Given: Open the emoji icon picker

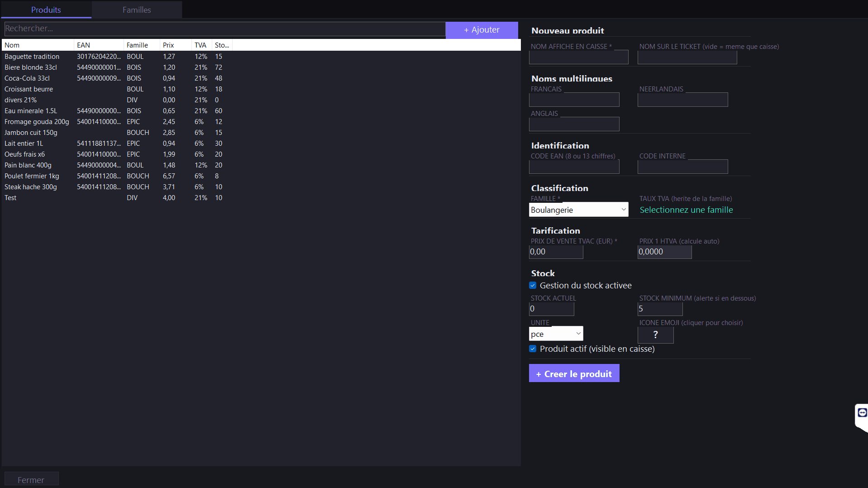Looking at the screenshot, I should (655, 335).
